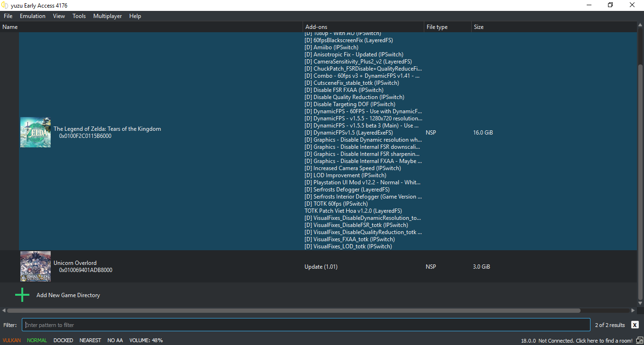Click the VisualFixes_DisableFSR_totk (IPSwitch) entry
Viewport: 644px width, 345px height.
pos(356,225)
